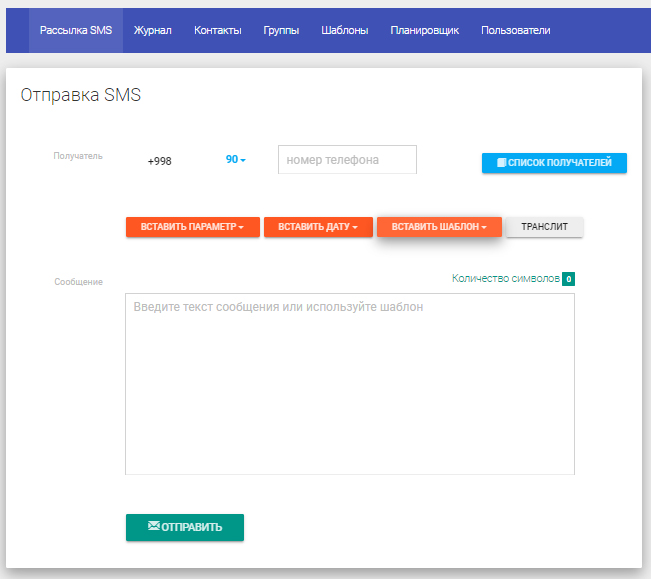Viewport: 651px width, 579px height.
Task: Expand the operator code 90 dropdown
Action: 236,160
